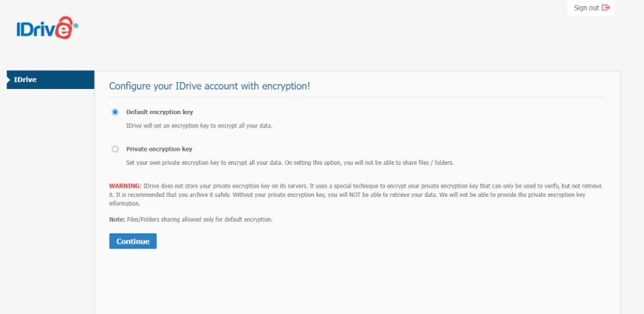
Task: Open the IDrive sidebar tab
Action: coord(50,80)
